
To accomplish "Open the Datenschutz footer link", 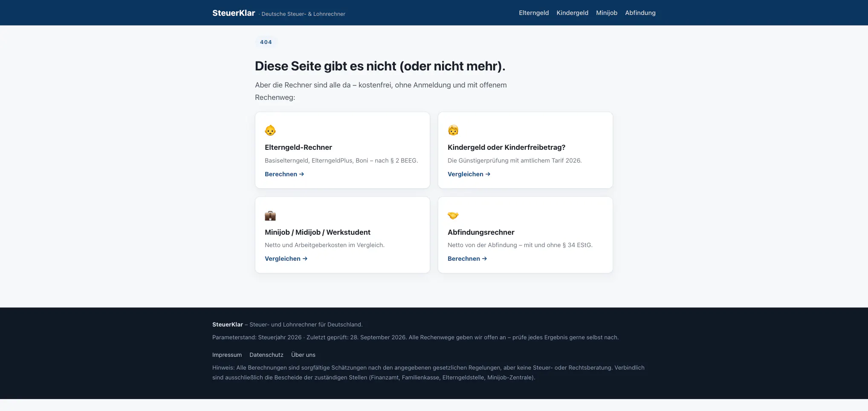I will [x=266, y=355].
